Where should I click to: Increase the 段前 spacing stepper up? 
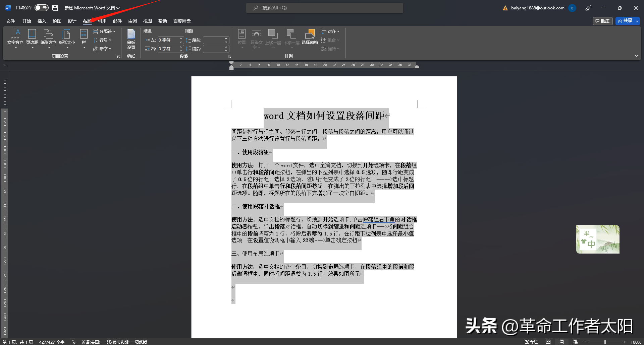point(226,39)
